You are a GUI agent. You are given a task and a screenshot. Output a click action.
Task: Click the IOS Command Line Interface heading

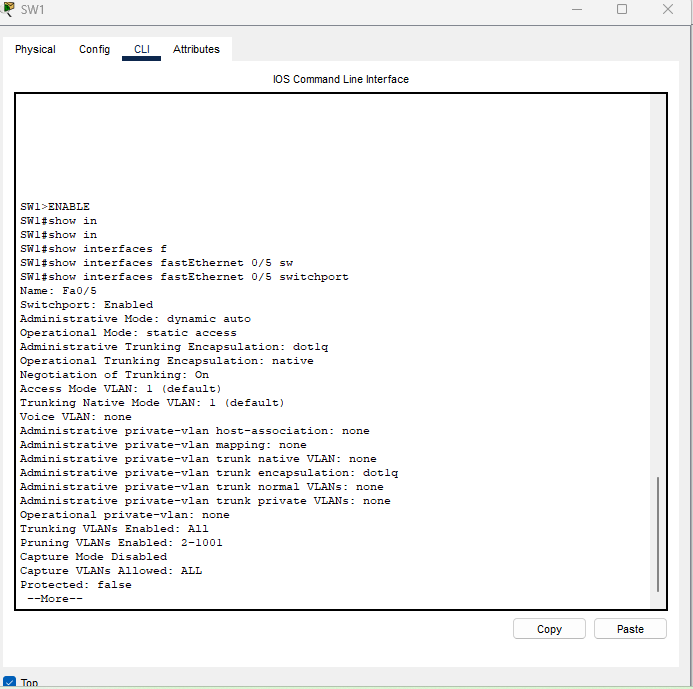click(340, 79)
